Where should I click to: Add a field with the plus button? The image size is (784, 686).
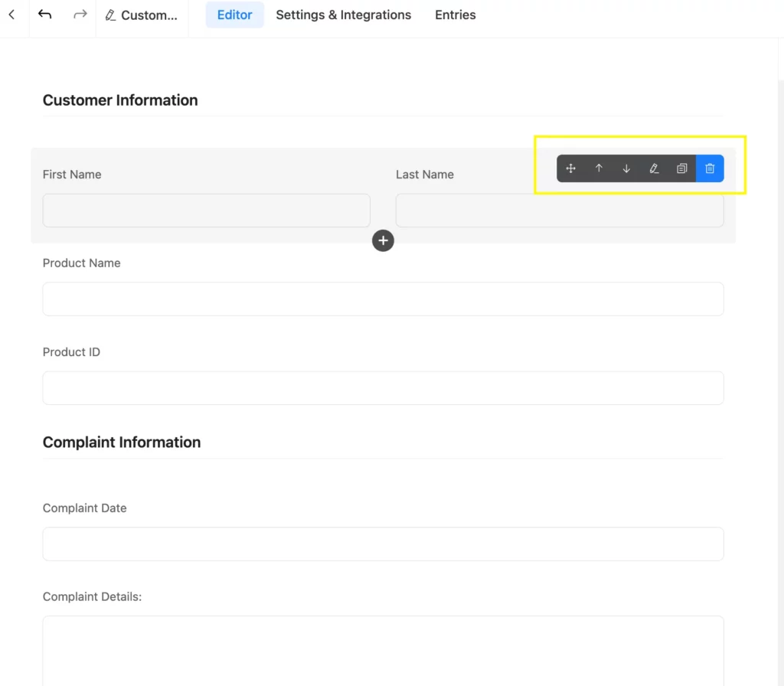pyautogui.click(x=383, y=240)
